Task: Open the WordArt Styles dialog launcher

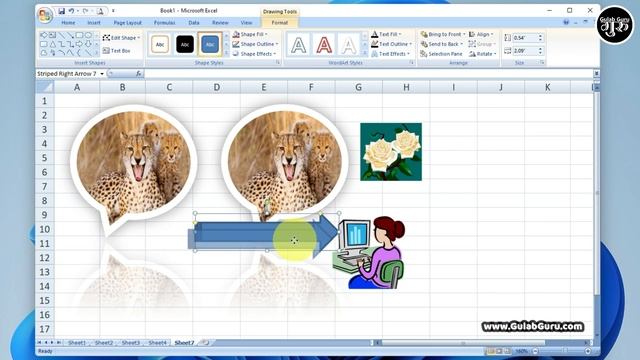Action: tap(412, 62)
